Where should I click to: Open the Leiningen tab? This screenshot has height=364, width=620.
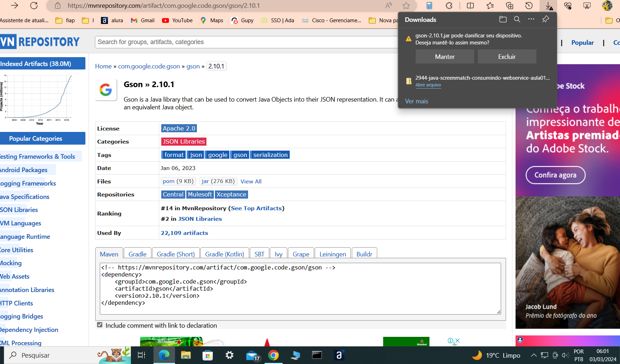pyautogui.click(x=333, y=254)
